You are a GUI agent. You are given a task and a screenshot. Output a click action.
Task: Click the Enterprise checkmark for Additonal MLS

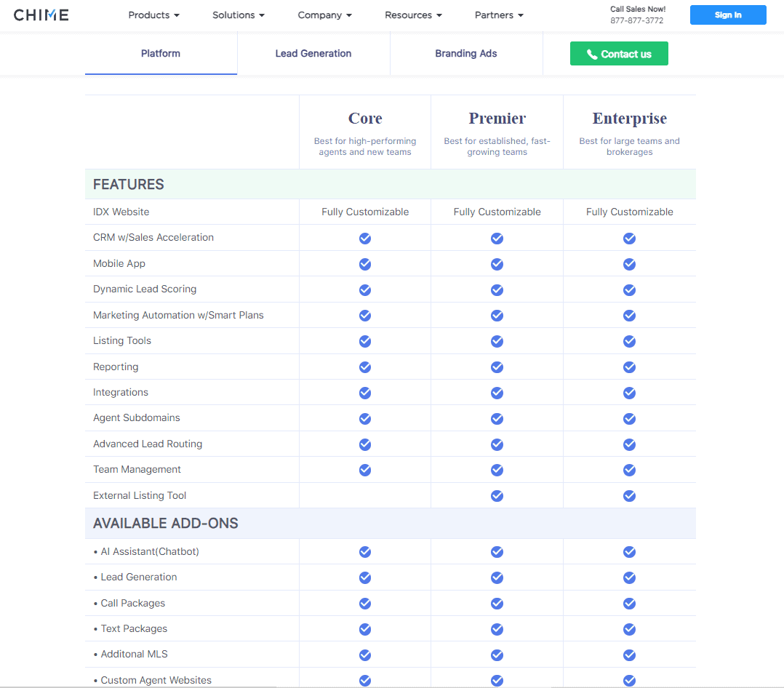coord(629,654)
